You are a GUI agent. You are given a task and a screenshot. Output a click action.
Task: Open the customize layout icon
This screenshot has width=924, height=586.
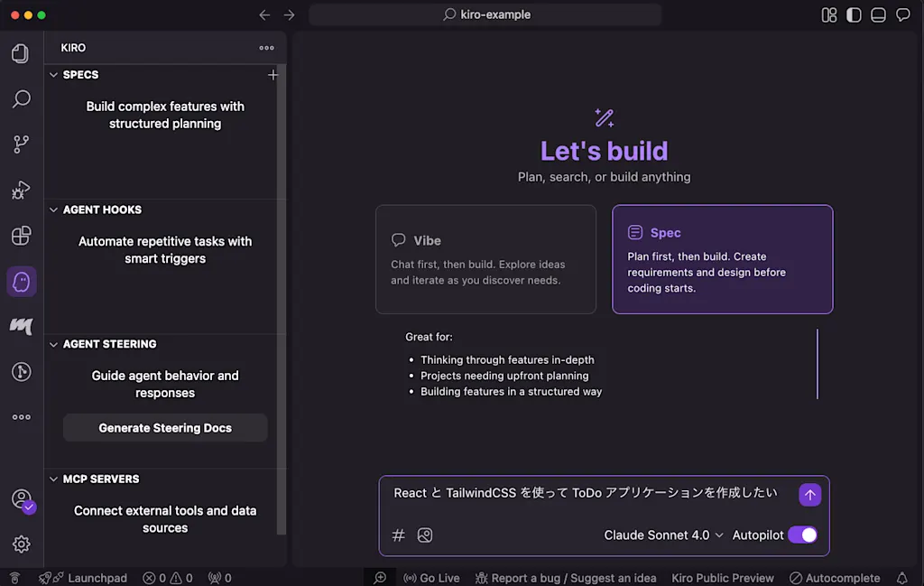829,14
